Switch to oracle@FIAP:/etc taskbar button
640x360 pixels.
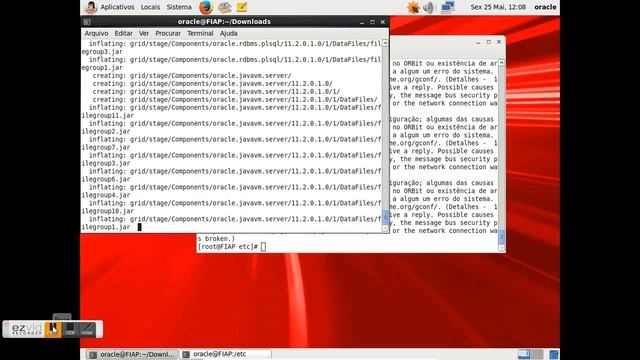pos(226,354)
